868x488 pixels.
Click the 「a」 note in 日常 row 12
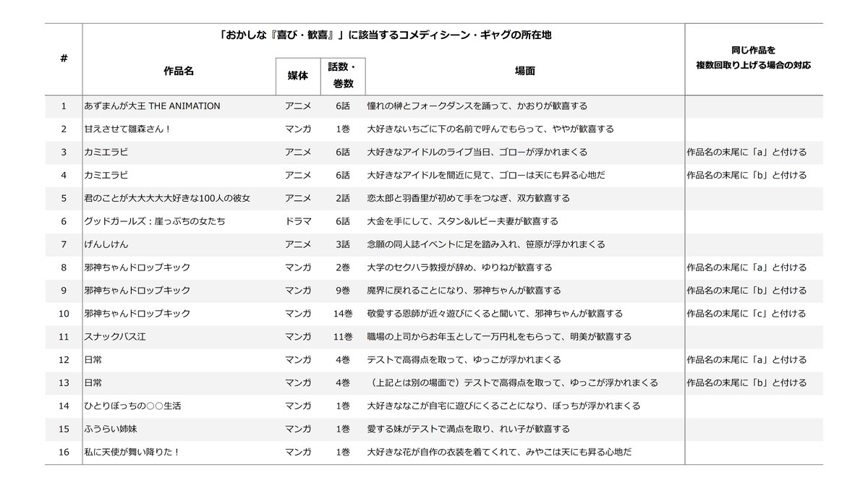point(746,360)
